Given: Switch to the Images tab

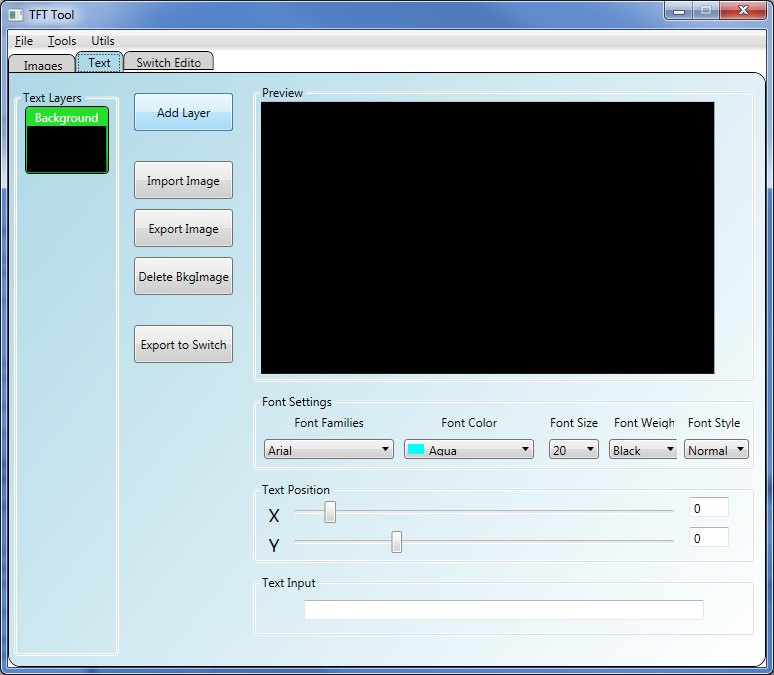Looking at the screenshot, I should (43, 65).
